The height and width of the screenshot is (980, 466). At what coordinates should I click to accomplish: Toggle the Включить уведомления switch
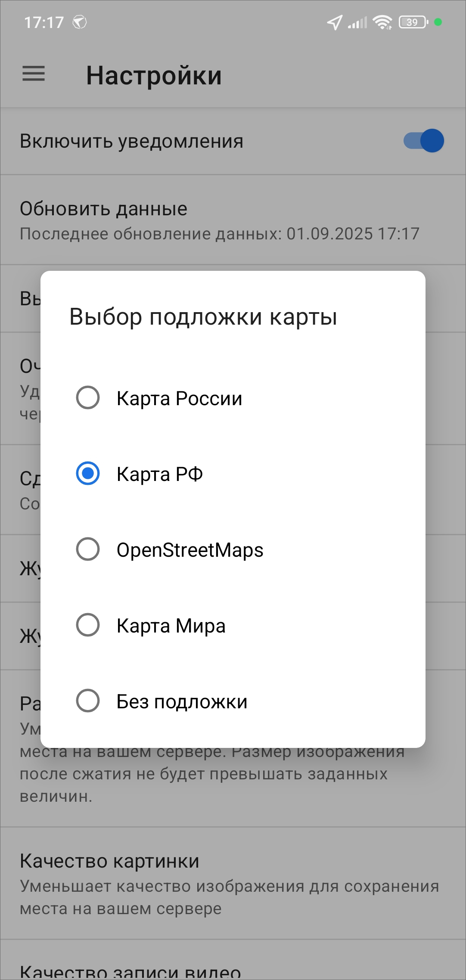tap(424, 141)
